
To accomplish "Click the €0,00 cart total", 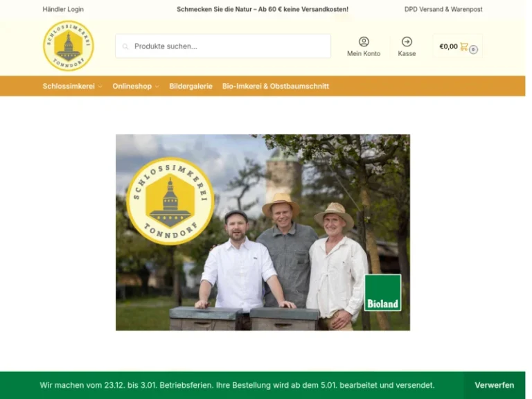I will coord(448,46).
